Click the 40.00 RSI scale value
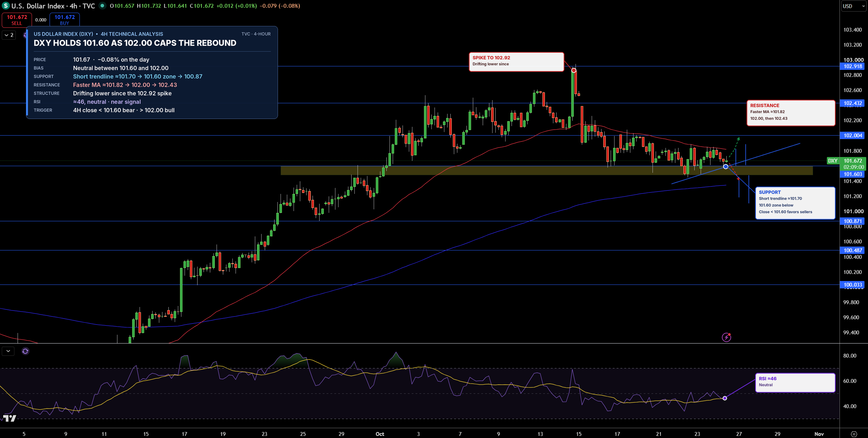868x438 pixels. coord(850,406)
